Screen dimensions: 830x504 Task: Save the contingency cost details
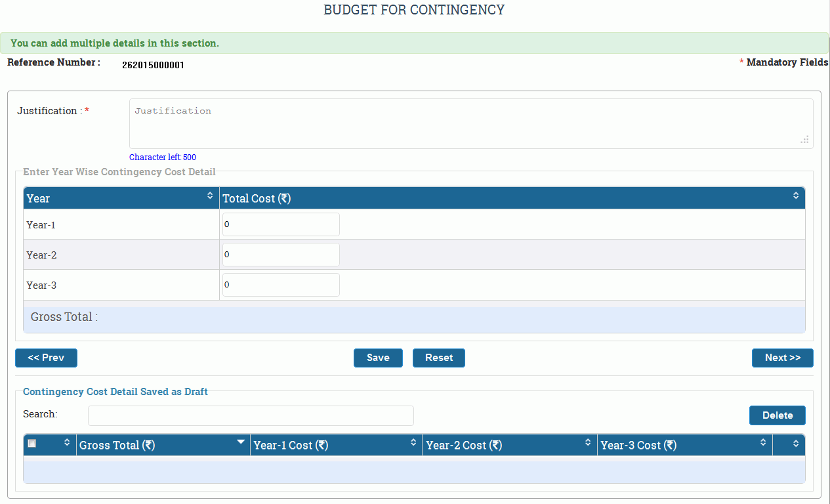tap(378, 358)
